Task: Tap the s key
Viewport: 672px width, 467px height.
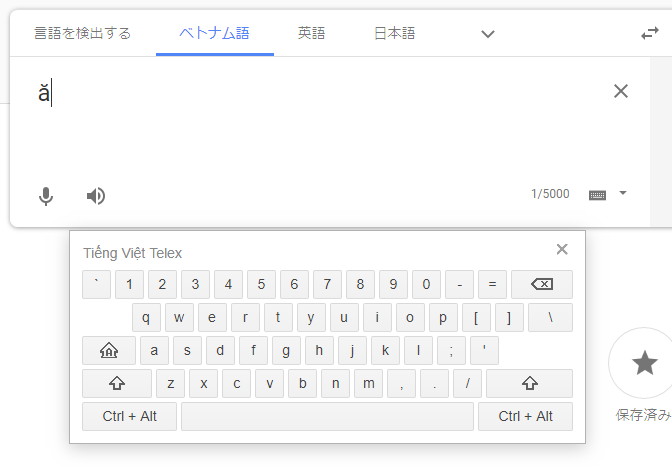Action: (x=187, y=350)
